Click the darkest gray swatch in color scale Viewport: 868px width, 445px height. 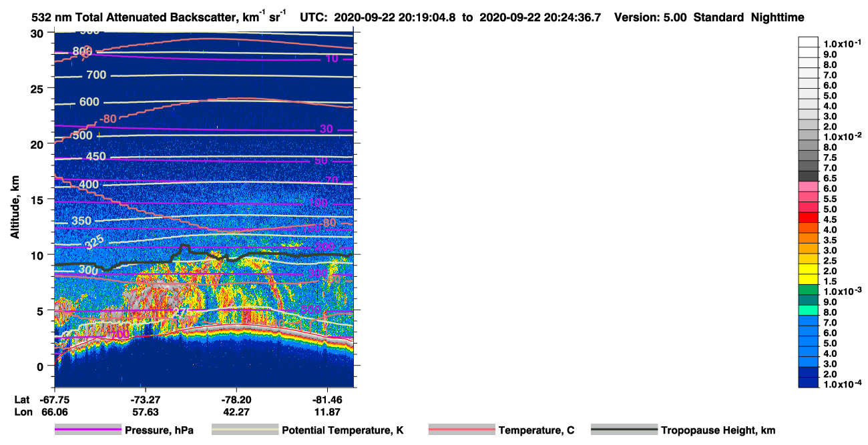click(809, 176)
